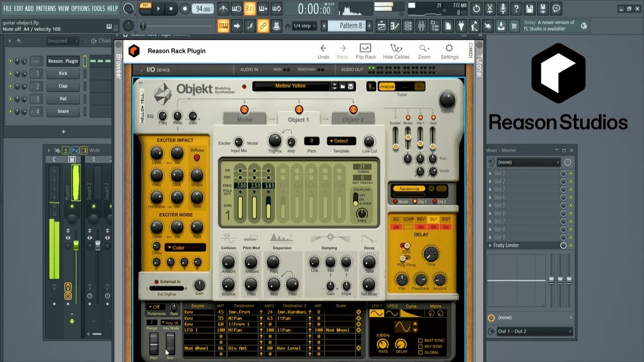
Task: Switch to the Modal tab in Objekt
Action: pyautogui.click(x=245, y=120)
